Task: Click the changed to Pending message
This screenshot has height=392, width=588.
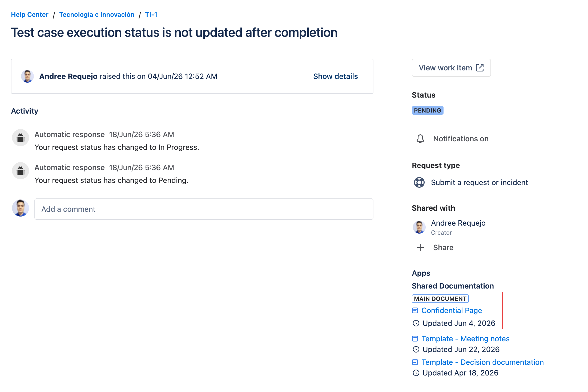Action: (x=111, y=180)
